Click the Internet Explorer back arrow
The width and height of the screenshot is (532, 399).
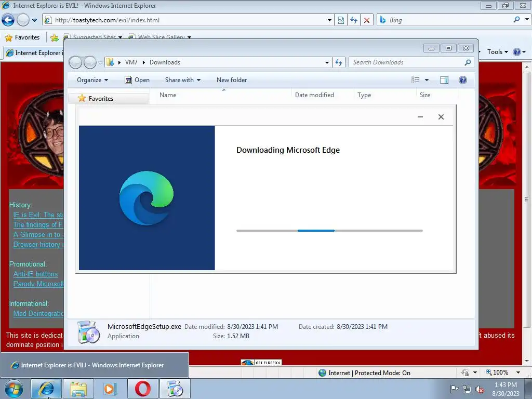tap(8, 20)
